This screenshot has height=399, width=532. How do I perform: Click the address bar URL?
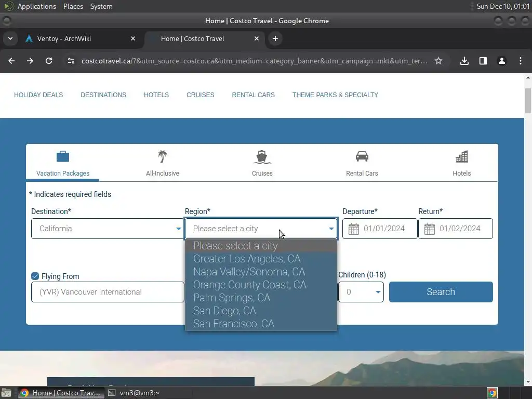click(x=255, y=61)
